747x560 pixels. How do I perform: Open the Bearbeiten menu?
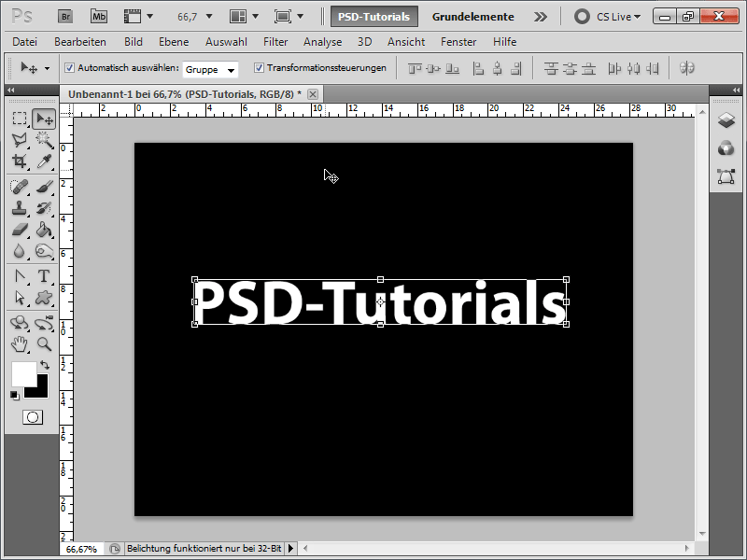(80, 42)
